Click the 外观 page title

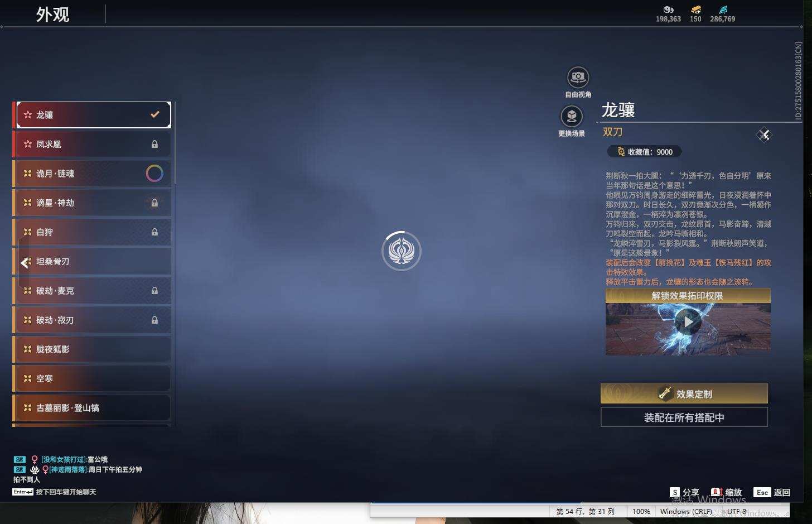(53, 14)
